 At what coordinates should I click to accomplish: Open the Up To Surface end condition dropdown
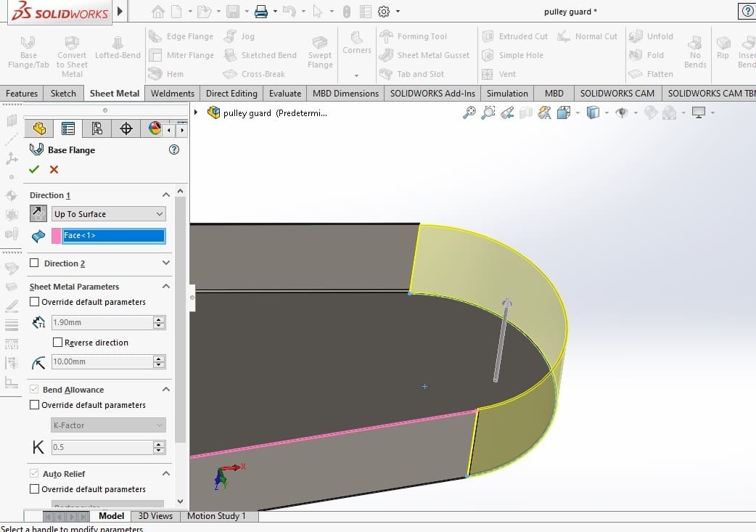point(109,213)
